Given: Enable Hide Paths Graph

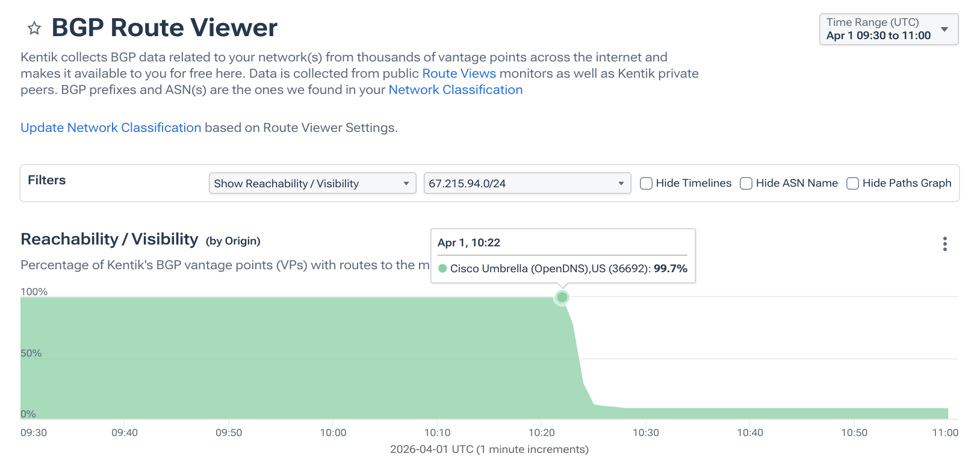Looking at the screenshot, I should (x=852, y=183).
